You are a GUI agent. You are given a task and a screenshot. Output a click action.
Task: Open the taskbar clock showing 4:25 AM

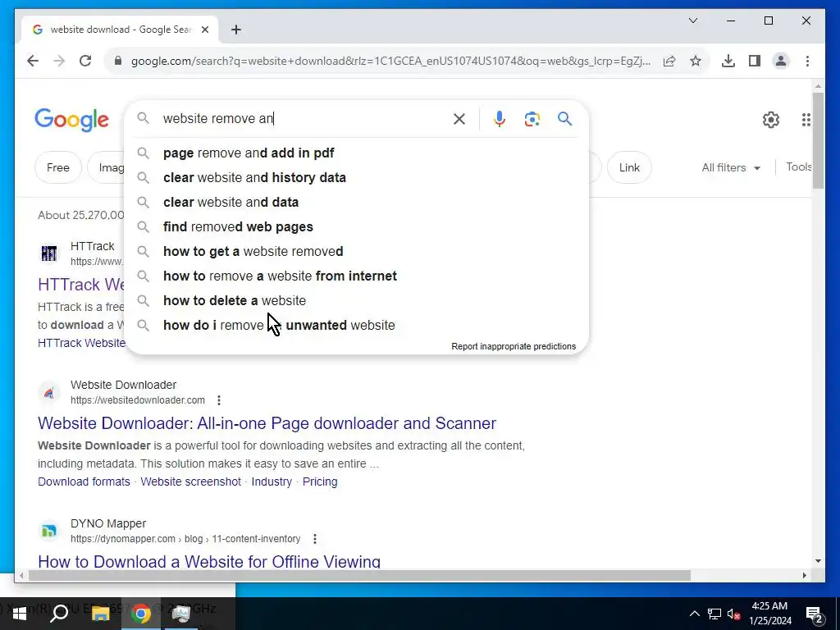[x=769, y=614]
